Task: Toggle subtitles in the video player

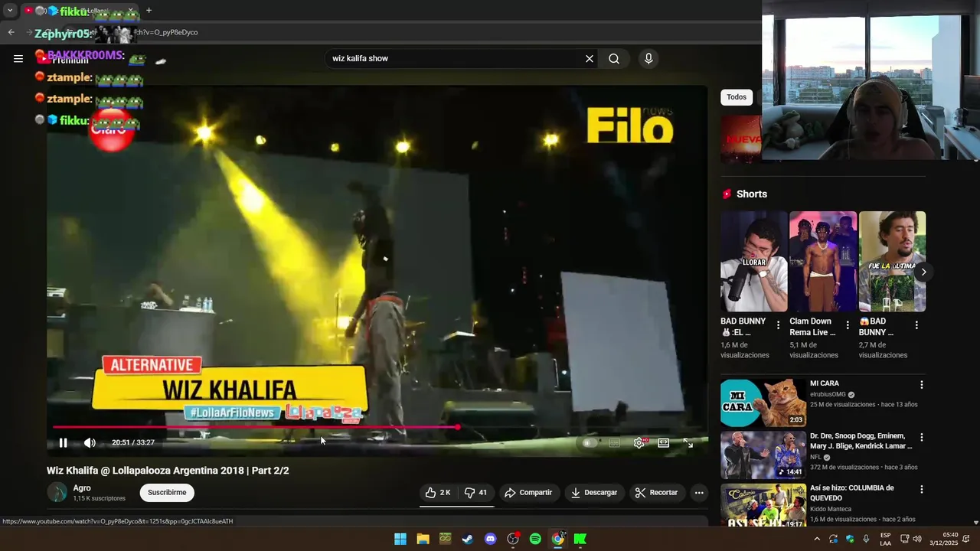Action: point(614,442)
